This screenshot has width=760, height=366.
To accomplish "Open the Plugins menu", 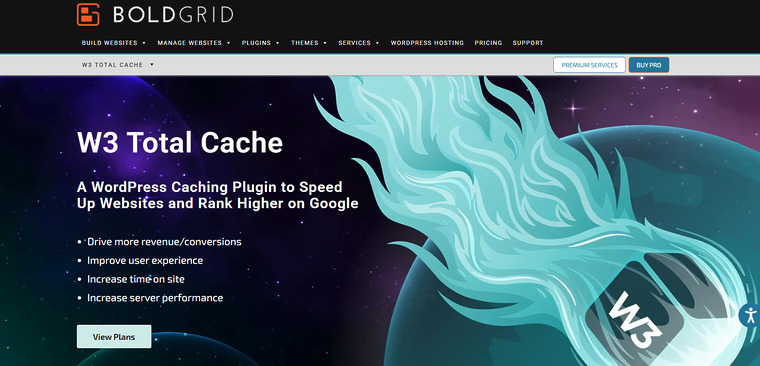I will click(256, 43).
